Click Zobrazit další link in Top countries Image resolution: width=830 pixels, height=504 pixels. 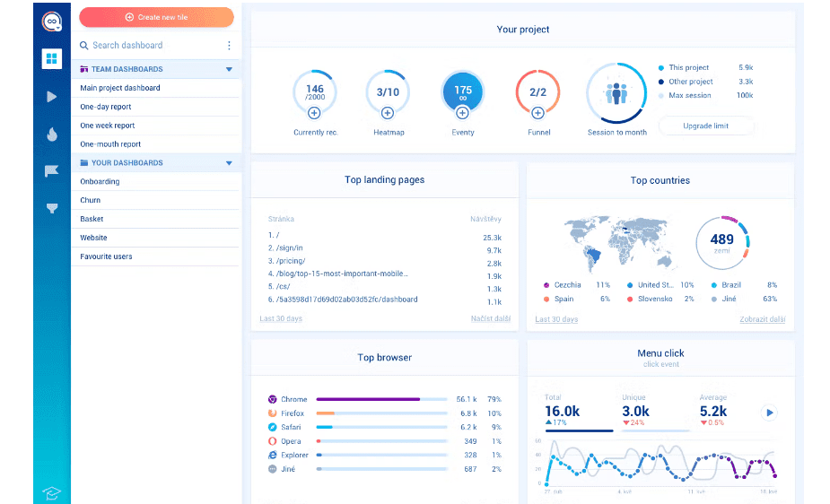coord(762,319)
